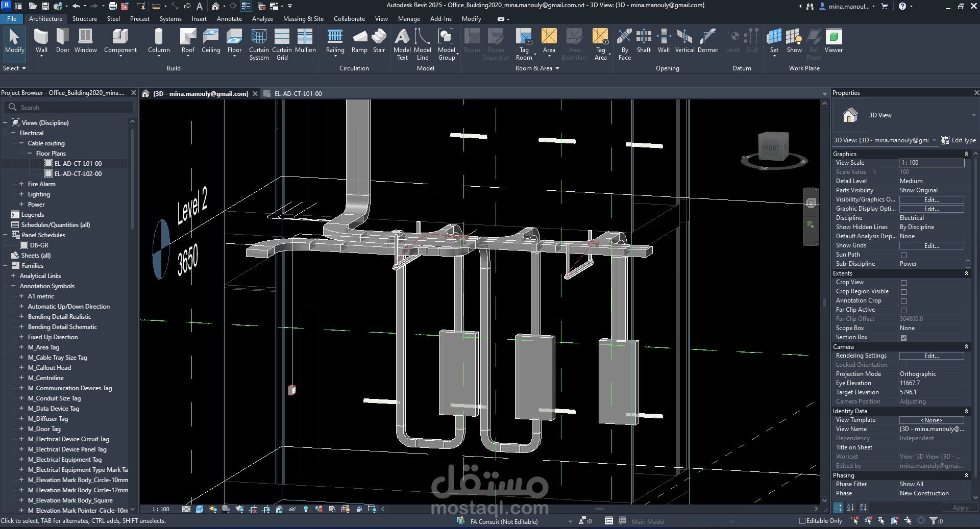This screenshot has height=529, width=980.
Task: Click the Component tool icon
Action: 120,37
